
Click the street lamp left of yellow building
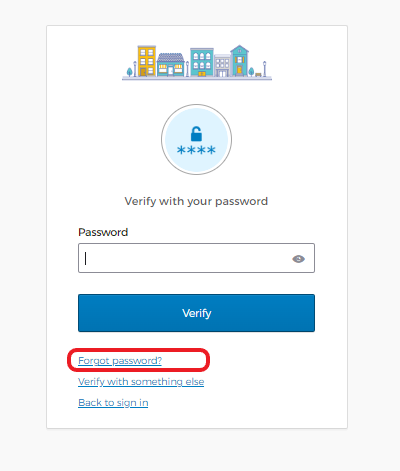(135, 69)
